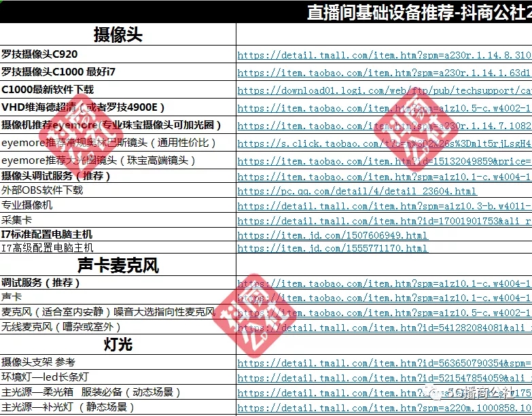Open the link for 采集卡
The width and height of the screenshot is (532, 416).
385,221
